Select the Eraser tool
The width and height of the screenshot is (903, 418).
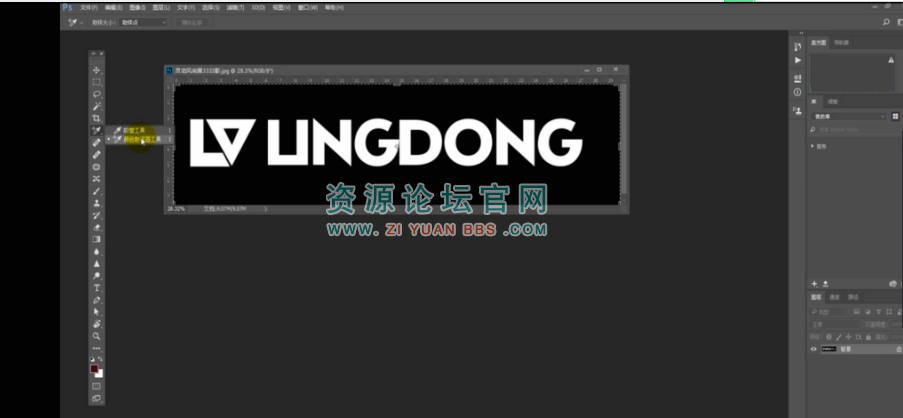point(96,227)
